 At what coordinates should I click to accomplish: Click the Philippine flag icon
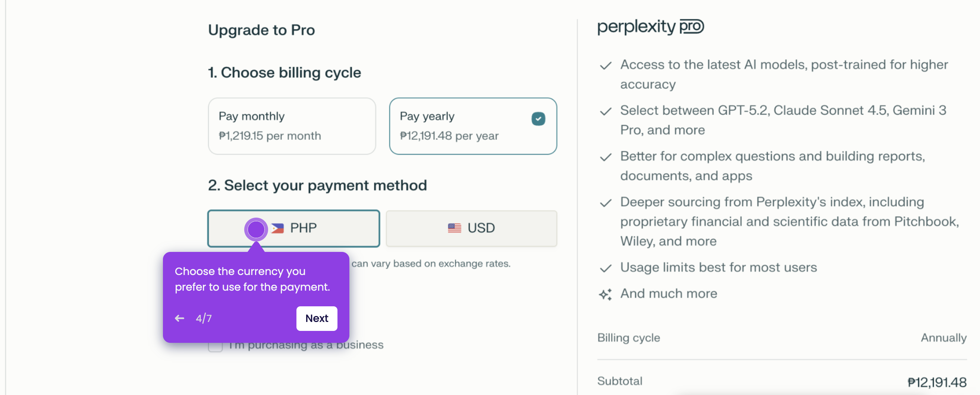point(278,228)
